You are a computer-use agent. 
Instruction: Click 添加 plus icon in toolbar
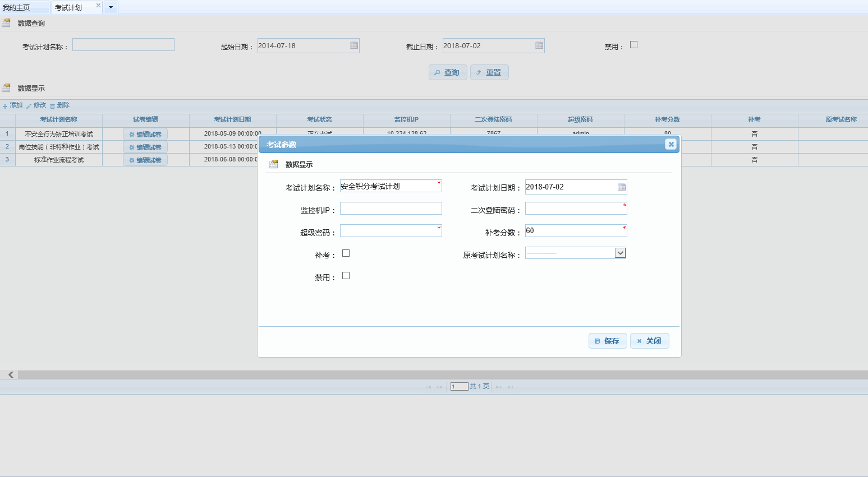pyautogui.click(x=5, y=106)
